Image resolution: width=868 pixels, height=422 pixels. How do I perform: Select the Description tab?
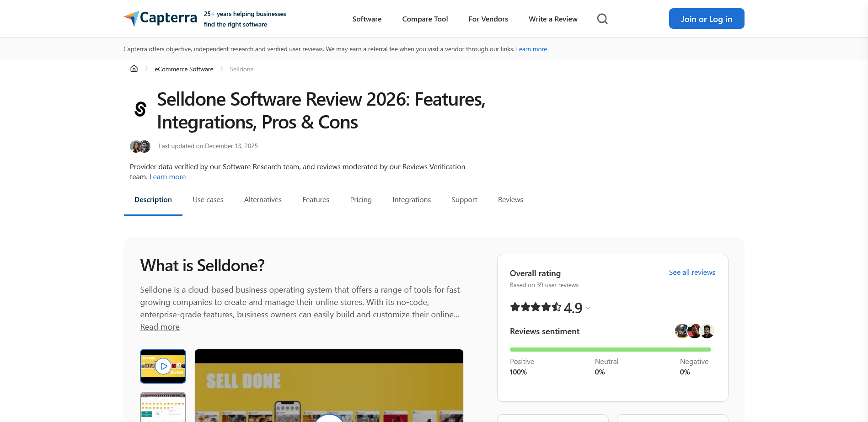click(x=153, y=200)
